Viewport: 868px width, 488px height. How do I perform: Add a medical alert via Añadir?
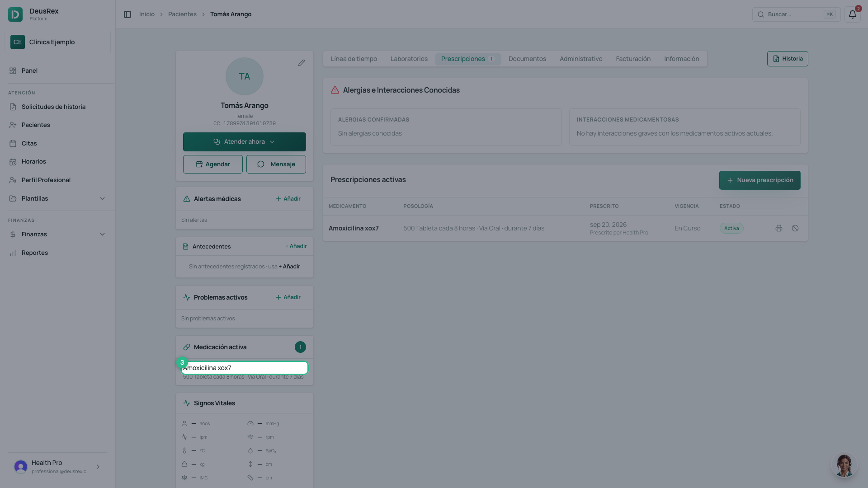(x=288, y=199)
